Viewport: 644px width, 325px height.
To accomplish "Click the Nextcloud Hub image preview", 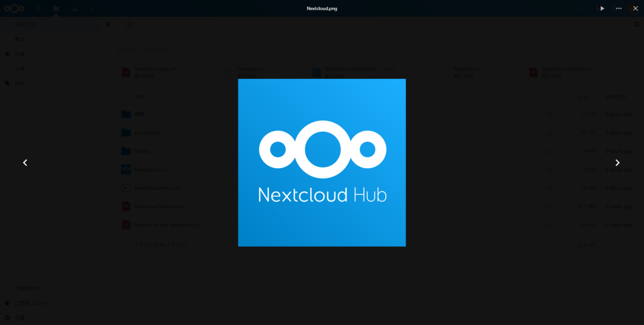I will (322, 163).
